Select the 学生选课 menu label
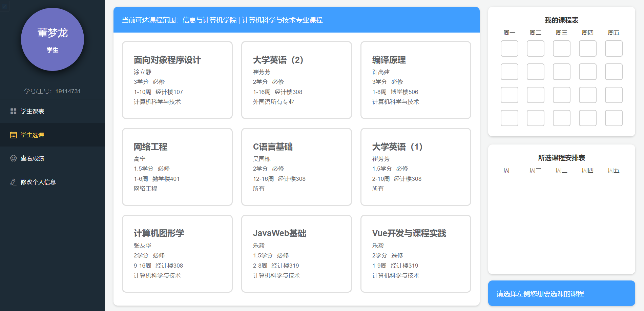Screen dimensions: 644x311 (32, 135)
